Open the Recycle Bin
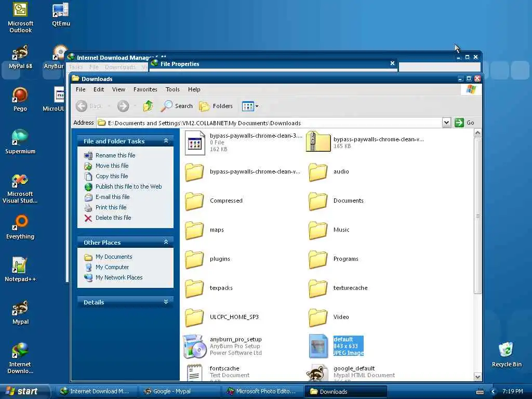532x399 pixels. pyautogui.click(x=507, y=355)
